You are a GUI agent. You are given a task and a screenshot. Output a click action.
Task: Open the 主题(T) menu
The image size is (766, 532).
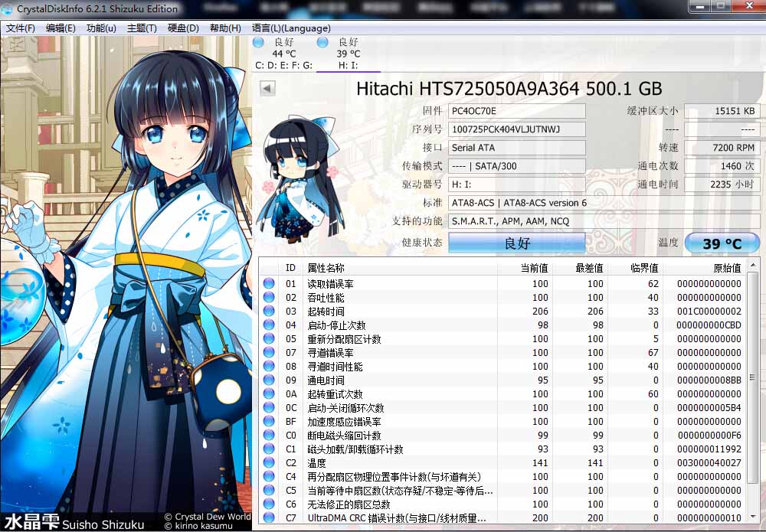coord(142,28)
